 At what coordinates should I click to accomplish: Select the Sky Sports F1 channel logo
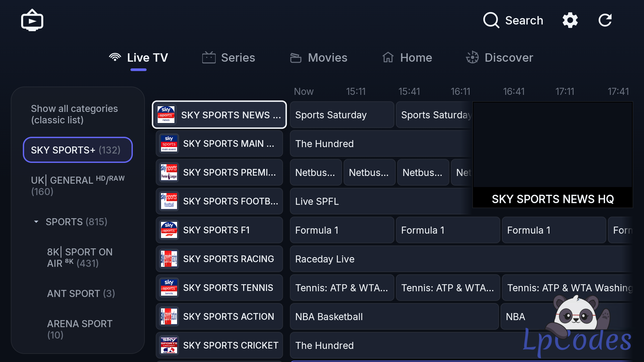[169, 230]
